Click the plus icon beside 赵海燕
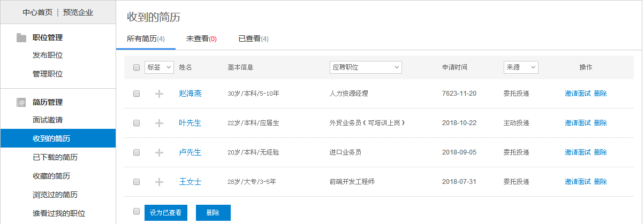This screenshot has height=224, width=644. point(158,94)
